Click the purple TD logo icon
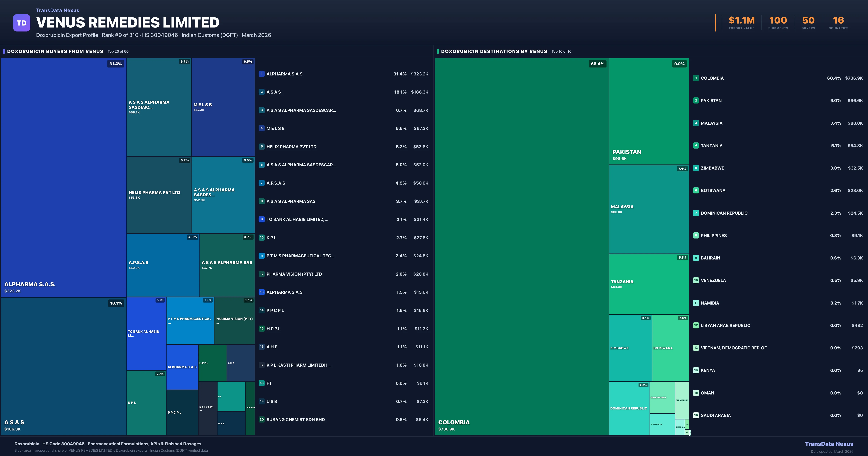The image size is (868, 456). pos(22,23)
